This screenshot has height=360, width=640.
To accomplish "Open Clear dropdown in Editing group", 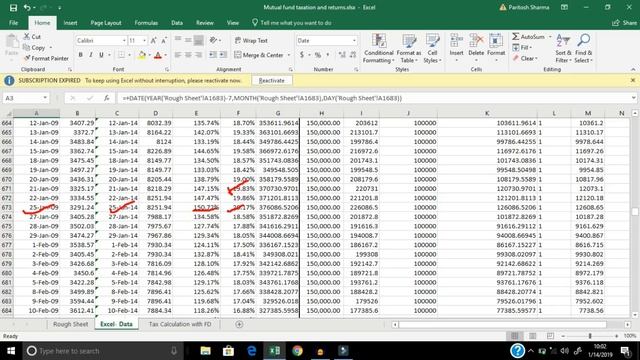I will (x=525, y=58).
